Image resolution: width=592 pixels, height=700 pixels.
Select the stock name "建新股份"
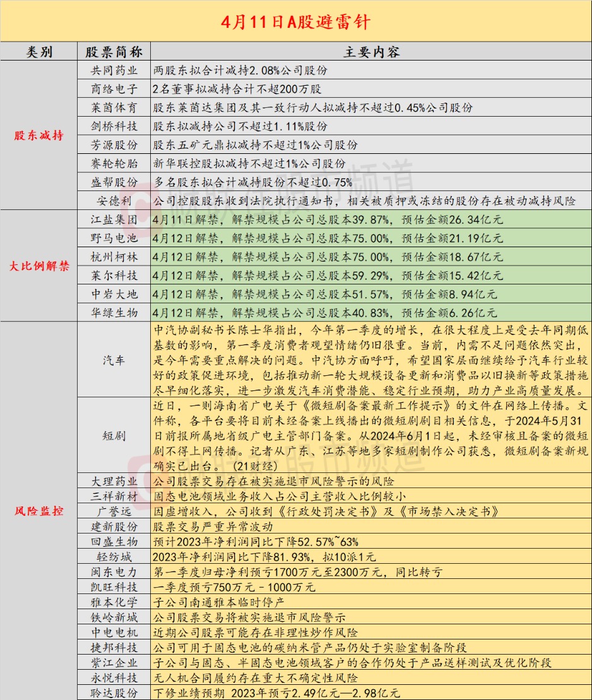pyautogui.click(x=114, y=527)
